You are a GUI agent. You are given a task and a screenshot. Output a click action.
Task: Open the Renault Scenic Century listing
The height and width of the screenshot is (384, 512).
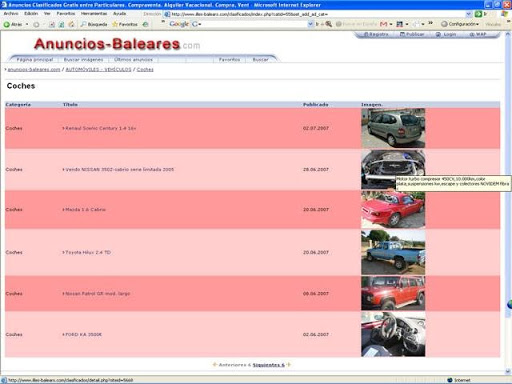click(x=101, y=128)
